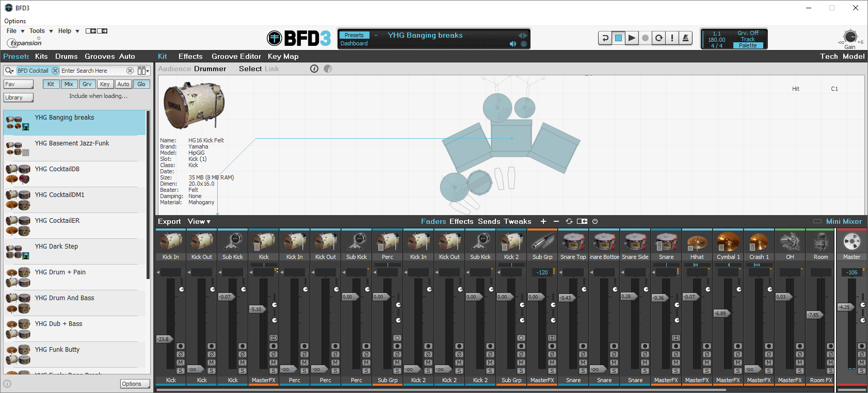Screen dimensions: 868x393
Task: Open the mixer View dropdown
Action: click(199, 221)
